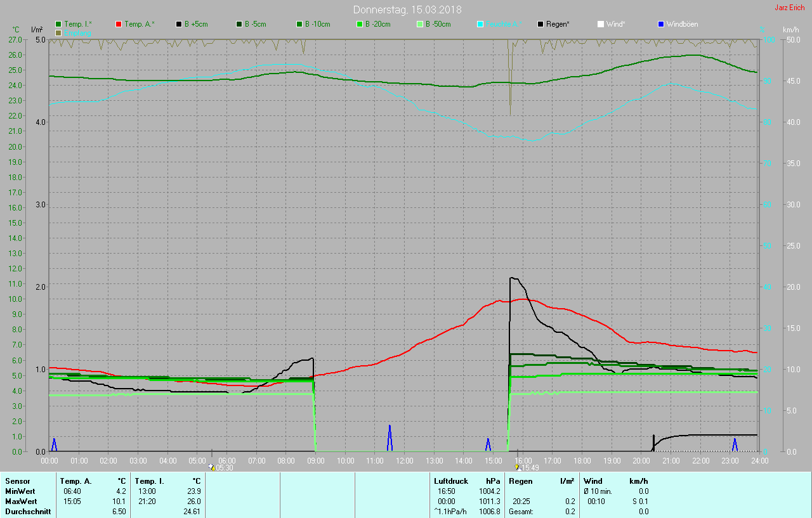Click the cyan legend color square
This screenshot has width=812, height=518.
click(x=480, y=24)
